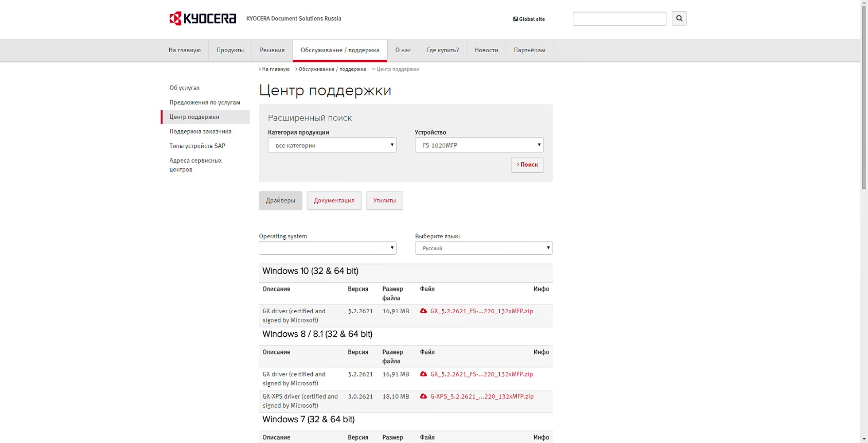Click the Kyocera logo

coord(202,19)
